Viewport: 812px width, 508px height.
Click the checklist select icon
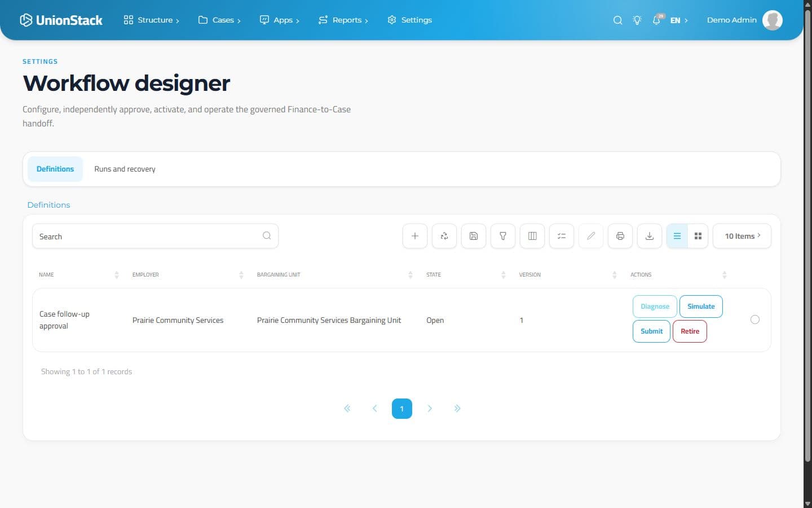tap(562, 236)
